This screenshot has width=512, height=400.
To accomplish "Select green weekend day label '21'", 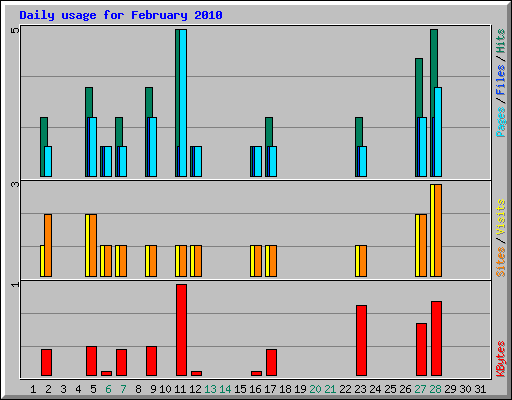I will [330, 389].
